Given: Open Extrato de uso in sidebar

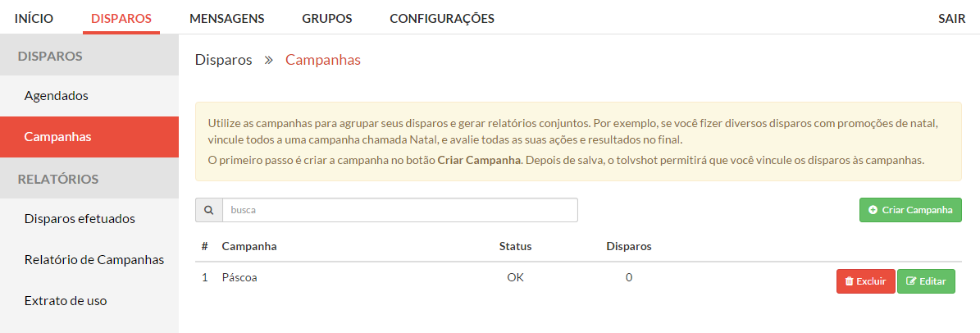Looking at the screenshot, I should [89, 300].
